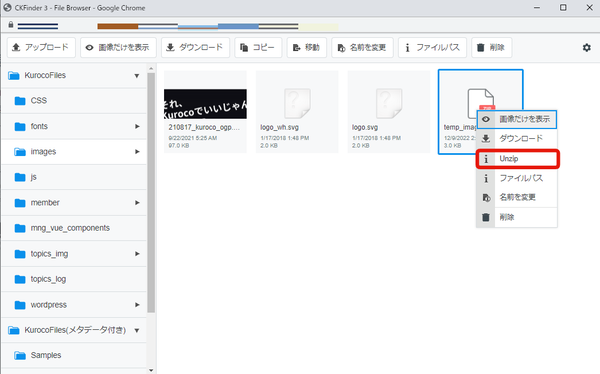Choose 削除 in the context menu

(x=517, y=217)
